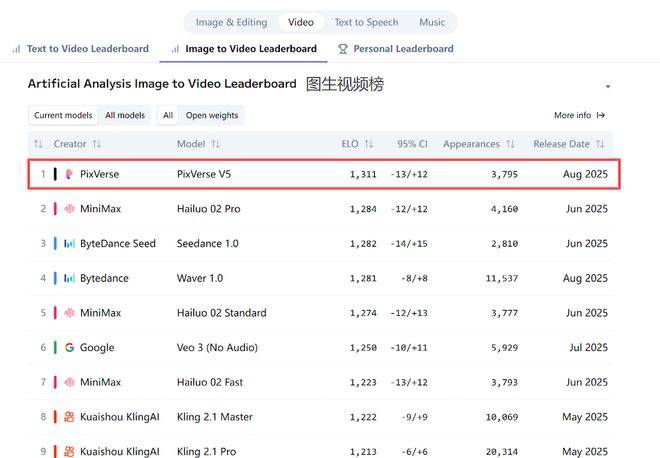Click the Hailuo 02 Pro model name

pos(208,209)
